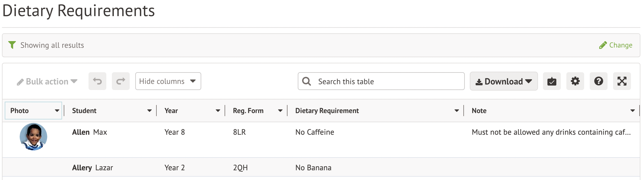The width and height of the screenshot is (644, 180).
Task: Click the undo arrow button
Action: [x=97, y=81]
